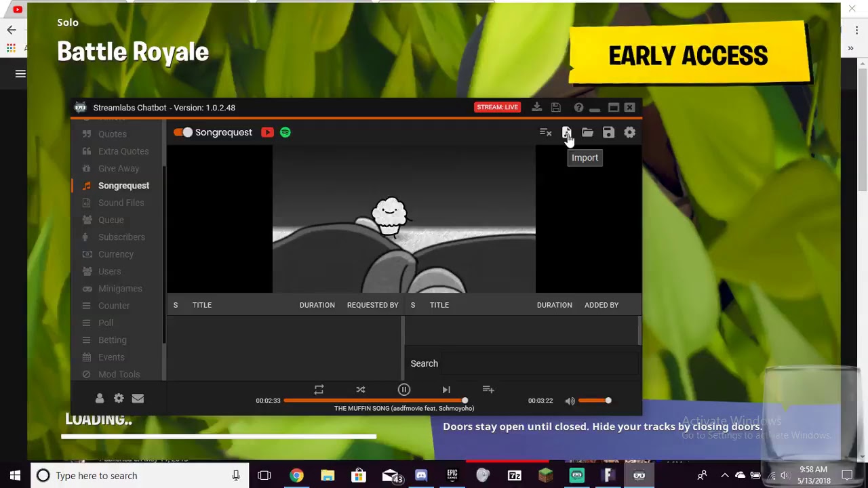Select Songrequest in the sidebar
Image resolution: width=868 pixels, height=488 pixels.
(123, 186)
